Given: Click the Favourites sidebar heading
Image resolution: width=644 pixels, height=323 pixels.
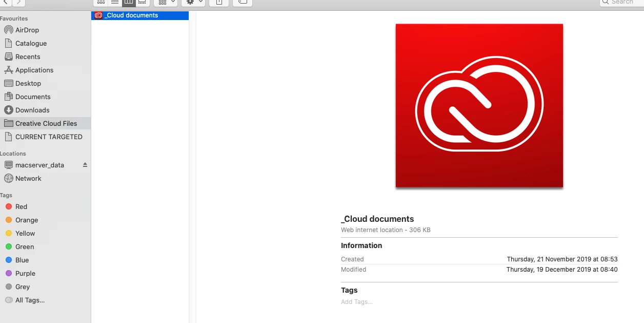Looking at the screenshot, I should point(14,18).
